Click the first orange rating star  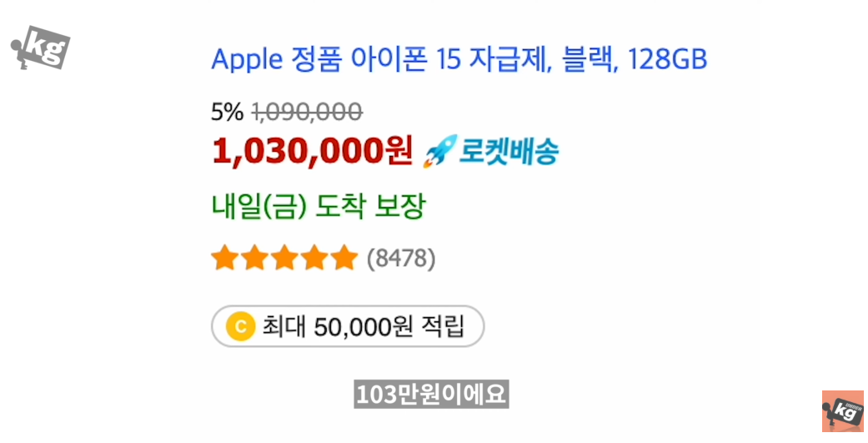[x=224, y=259]
